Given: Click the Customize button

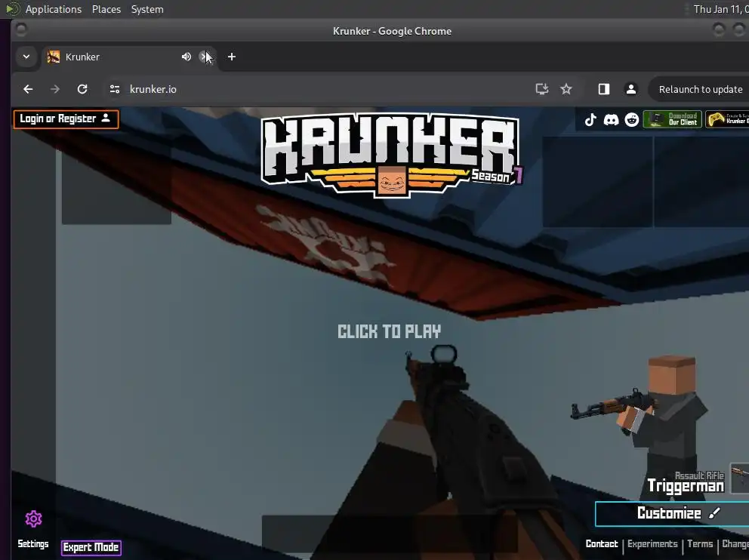Looking at the screenshot, I should [672, 513].
